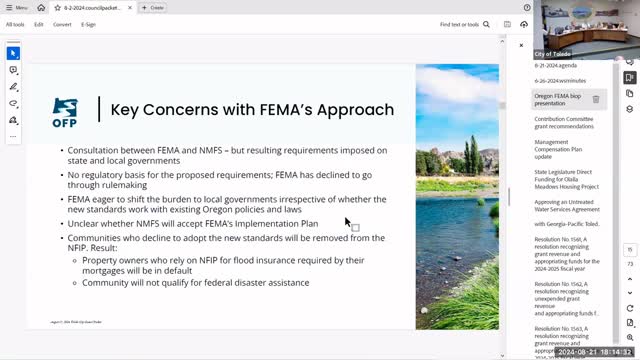This screenshot has width=640, height=360.
Task: Open the hamburger Menu
Action: pyautogui.click(x=17, y=8)
